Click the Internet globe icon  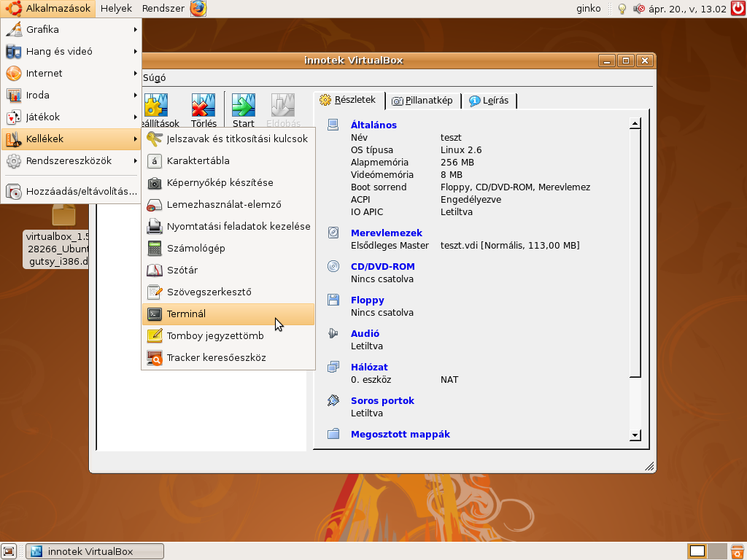14,74
